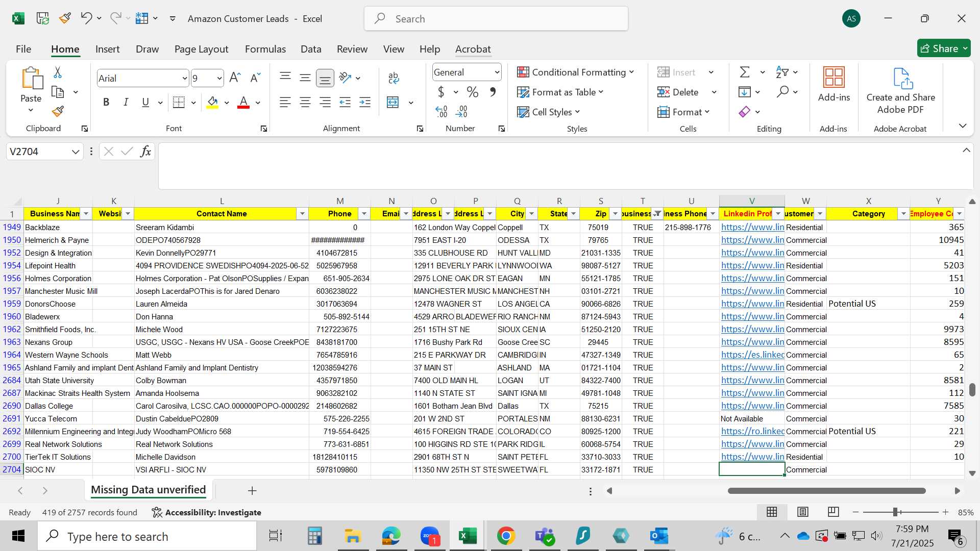Viewport: 980px width, 551px height.
Task: Click the Orientation text-angle icon
Action: pyautogui.click(x=346, y=78)
